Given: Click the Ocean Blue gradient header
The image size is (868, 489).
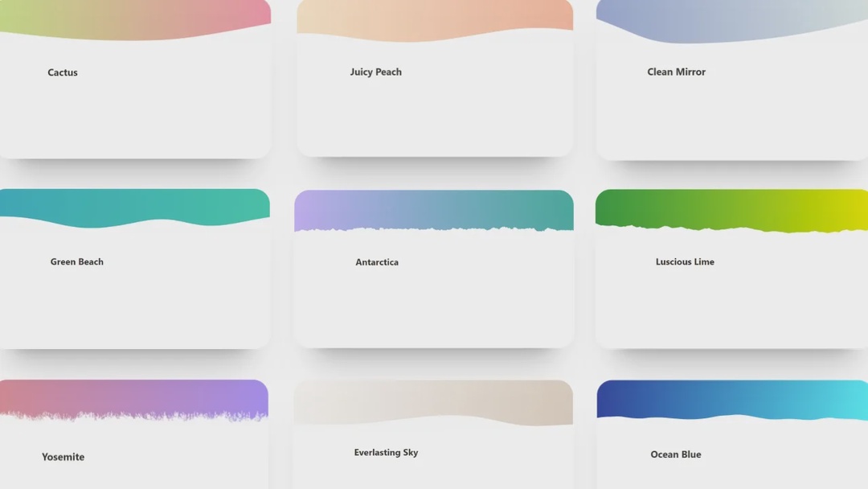Looking at the screenshot, I should pyautogui.click(x=730, y=398).
